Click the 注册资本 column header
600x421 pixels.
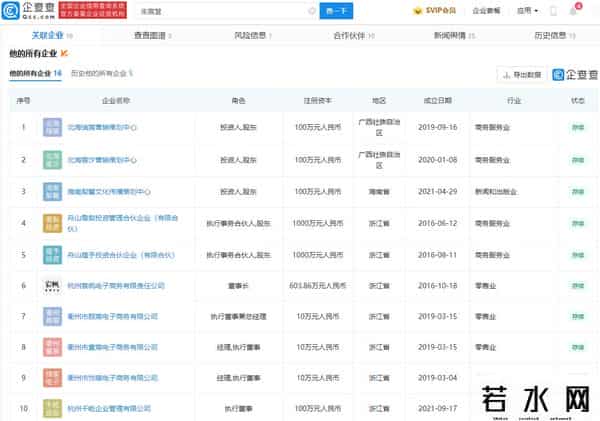click(x=318, y=101)
